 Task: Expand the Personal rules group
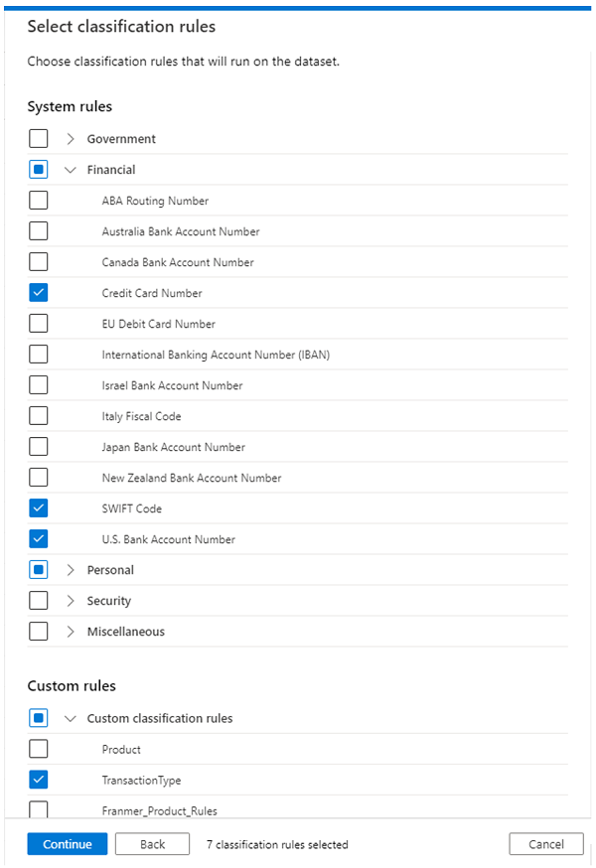tap(70, 569)
